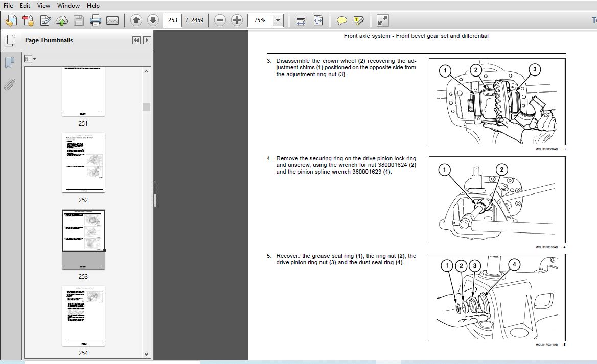This screenshot has height=364, width=597.
Task: Click thumbnails scrollbar down arrow
Action: point(147,354)
